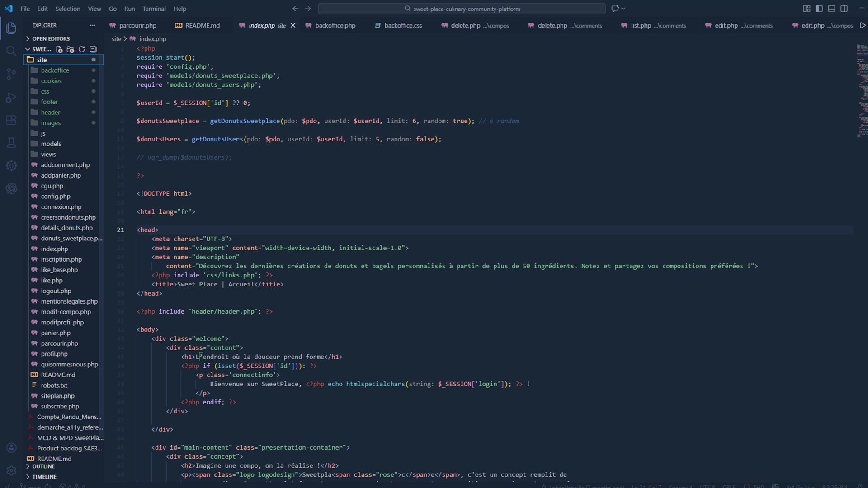
Task: Open the ChatGPT extension icon in activity bar
Action: (11, 188)
